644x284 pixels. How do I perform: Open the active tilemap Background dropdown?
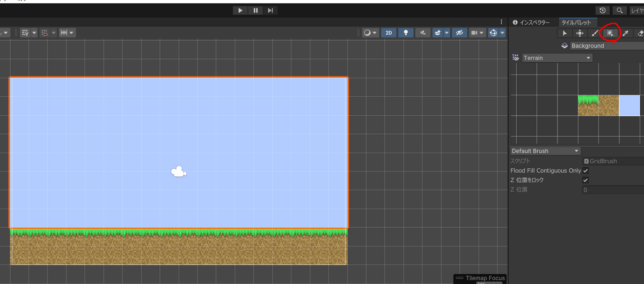[x=607, y=46]
